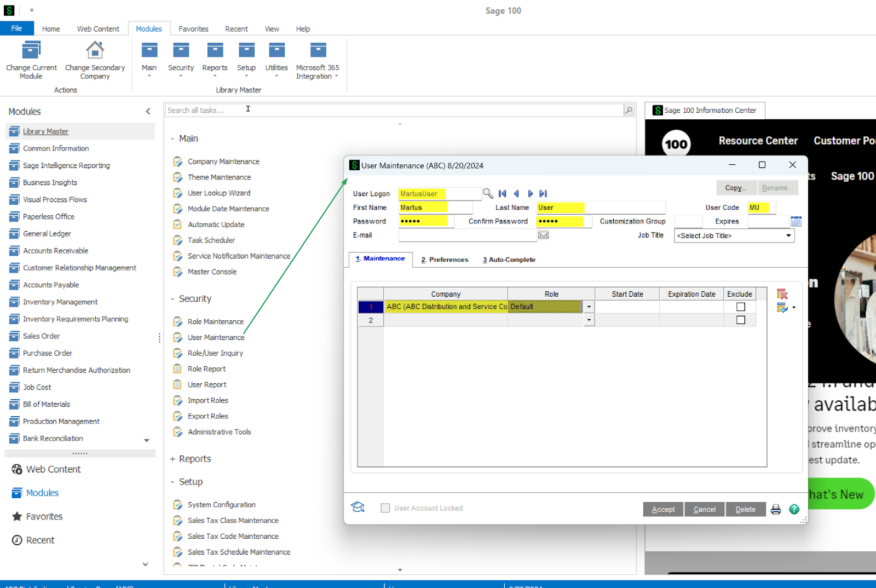Check Exclude box for row 1

coord(741,307)
